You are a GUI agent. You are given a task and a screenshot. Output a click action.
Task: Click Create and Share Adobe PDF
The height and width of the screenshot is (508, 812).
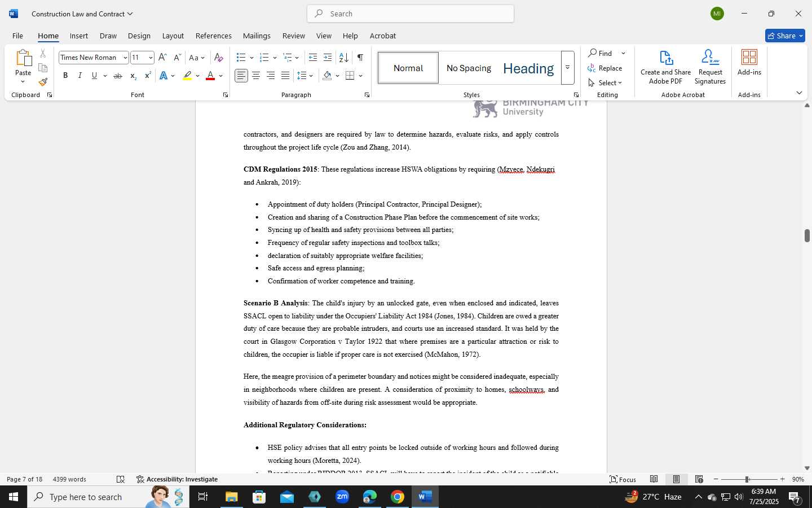[x=665, y=67]
